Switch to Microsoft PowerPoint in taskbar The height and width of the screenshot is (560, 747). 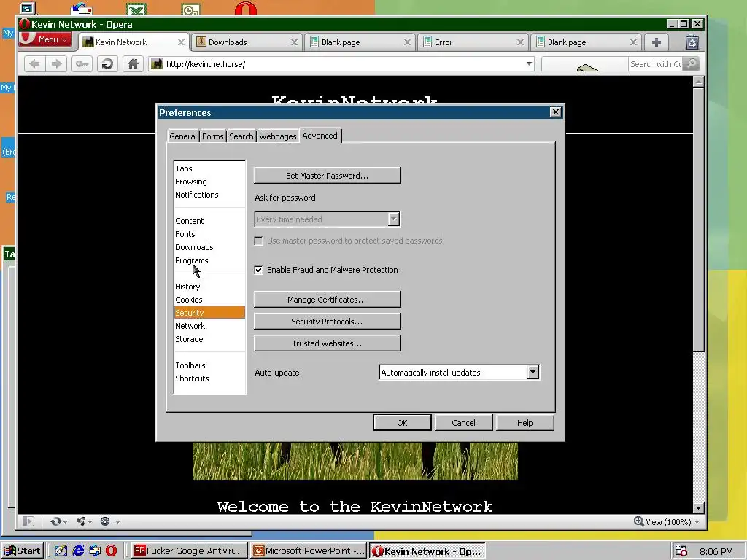coord(309,551)
